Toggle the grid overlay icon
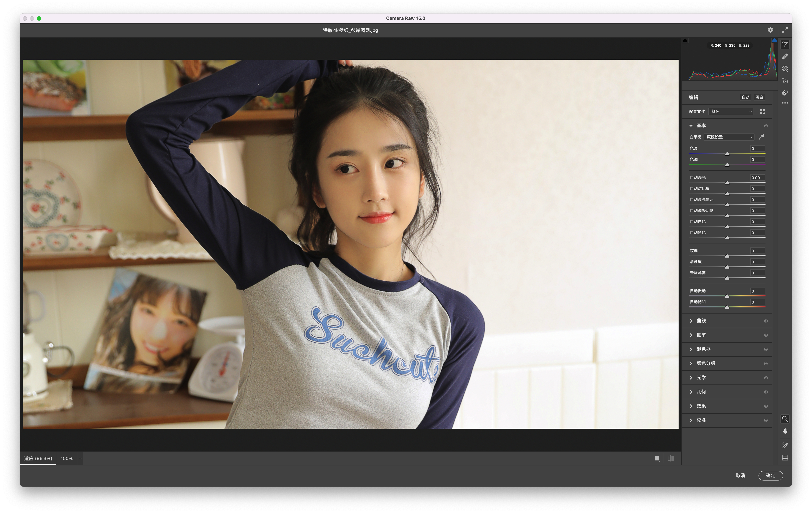The image size is (812, 513). click(x=785, y=458)
